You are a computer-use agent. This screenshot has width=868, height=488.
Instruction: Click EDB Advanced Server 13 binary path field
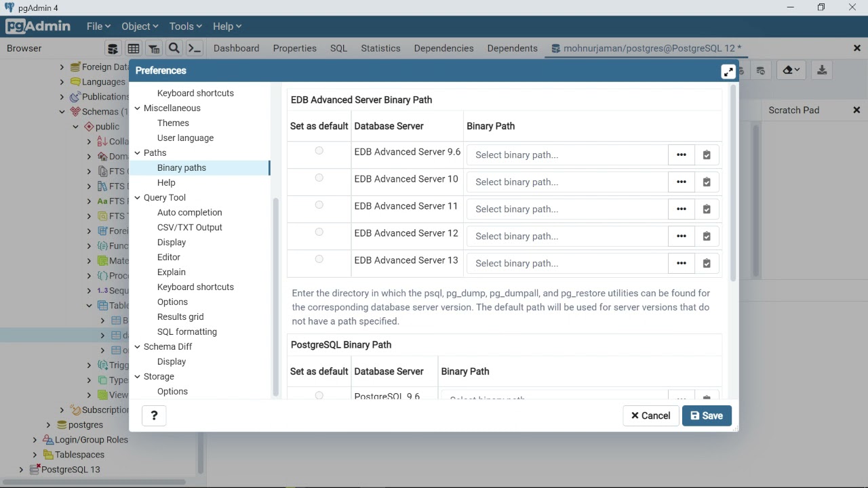(x=568, y=263)
